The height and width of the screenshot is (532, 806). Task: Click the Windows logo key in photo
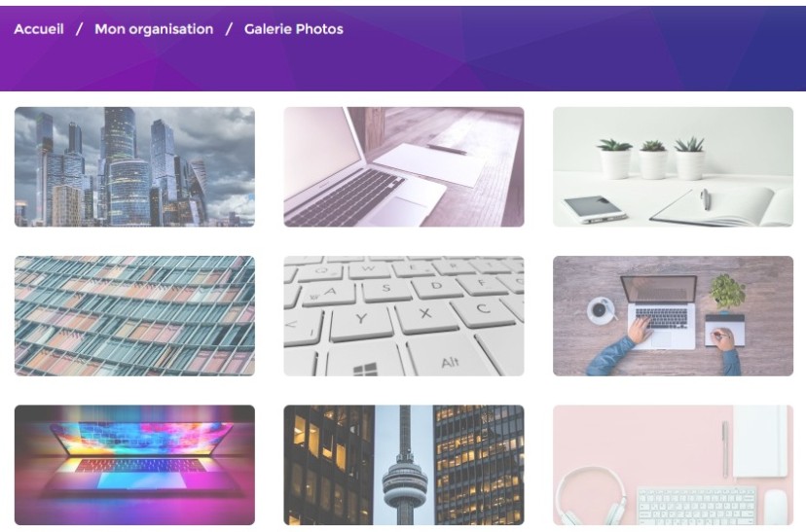[x=365, y=368]
